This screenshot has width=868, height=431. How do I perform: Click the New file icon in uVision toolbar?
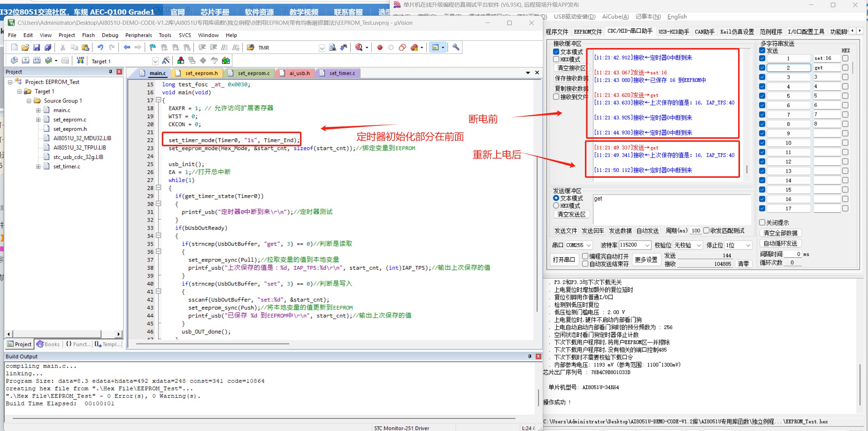[14, 47]
